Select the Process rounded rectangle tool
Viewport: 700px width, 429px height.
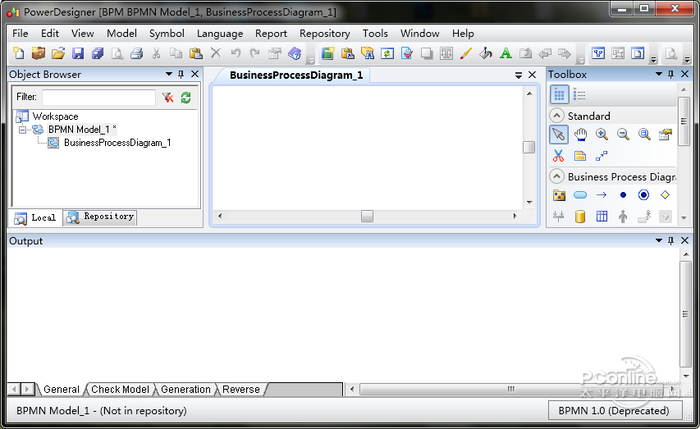(x=580, y=195)
